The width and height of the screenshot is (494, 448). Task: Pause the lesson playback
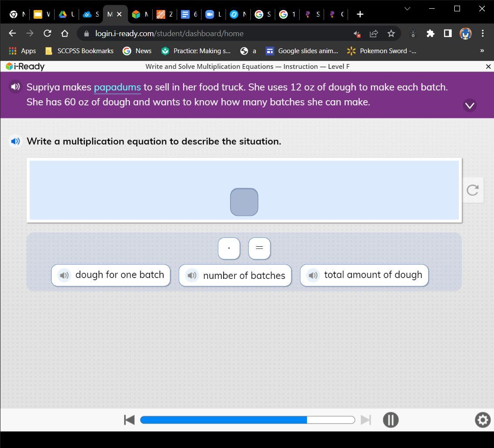(x=390, y=420)
